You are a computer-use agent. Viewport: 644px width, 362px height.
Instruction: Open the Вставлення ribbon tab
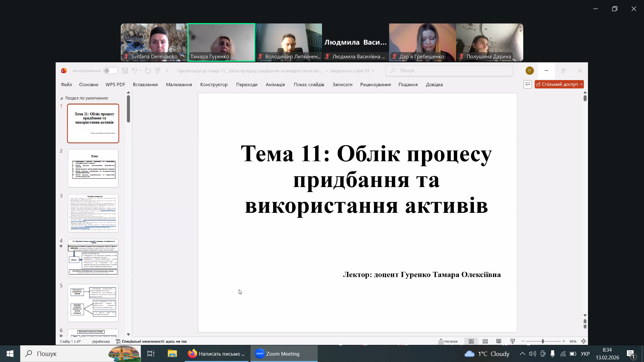[145, 84]
